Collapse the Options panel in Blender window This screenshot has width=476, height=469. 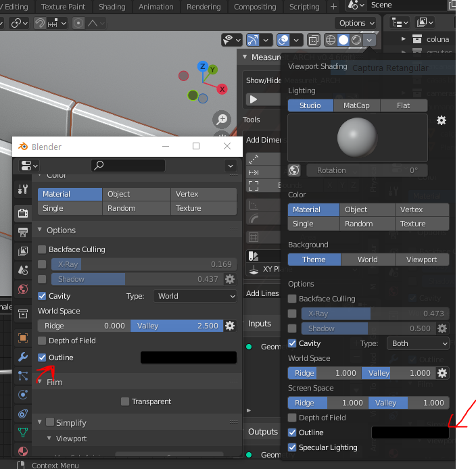click(39, 230)
